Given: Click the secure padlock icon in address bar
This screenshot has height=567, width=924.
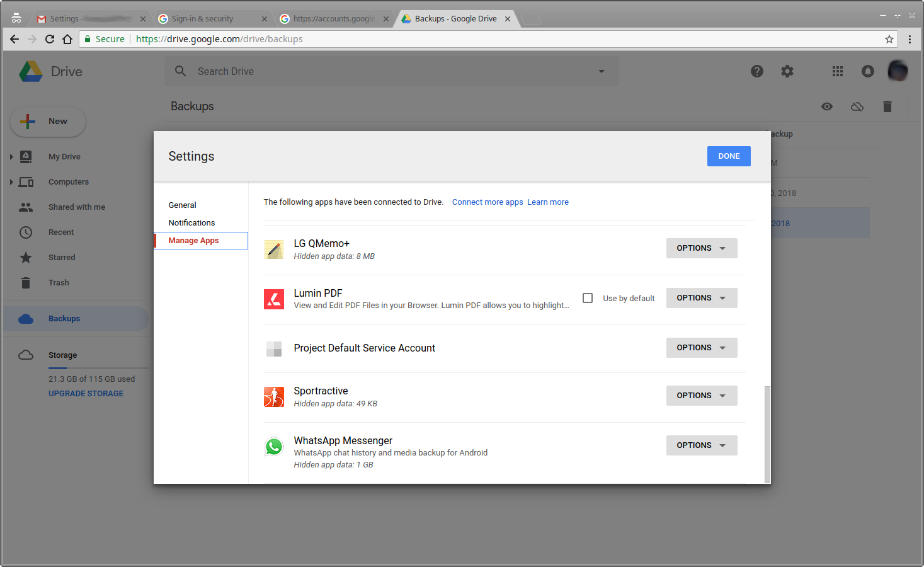Looking at the screenshot, I should click(88, 39).
